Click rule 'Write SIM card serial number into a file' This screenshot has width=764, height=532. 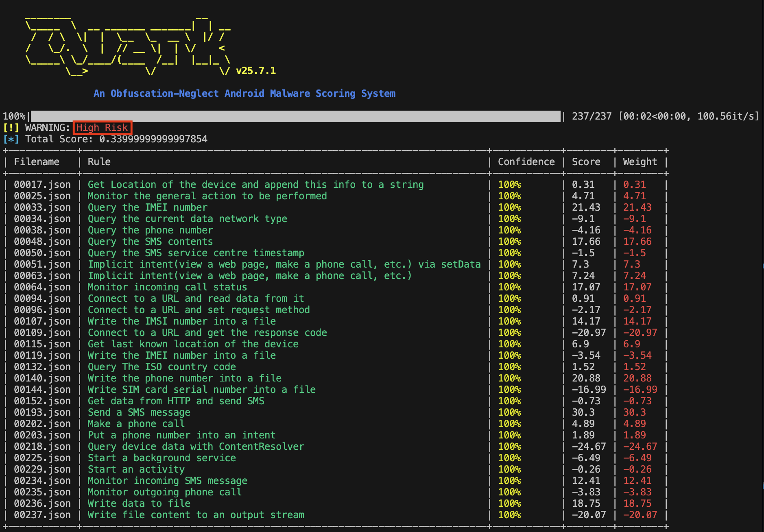[x=202, y=390]
